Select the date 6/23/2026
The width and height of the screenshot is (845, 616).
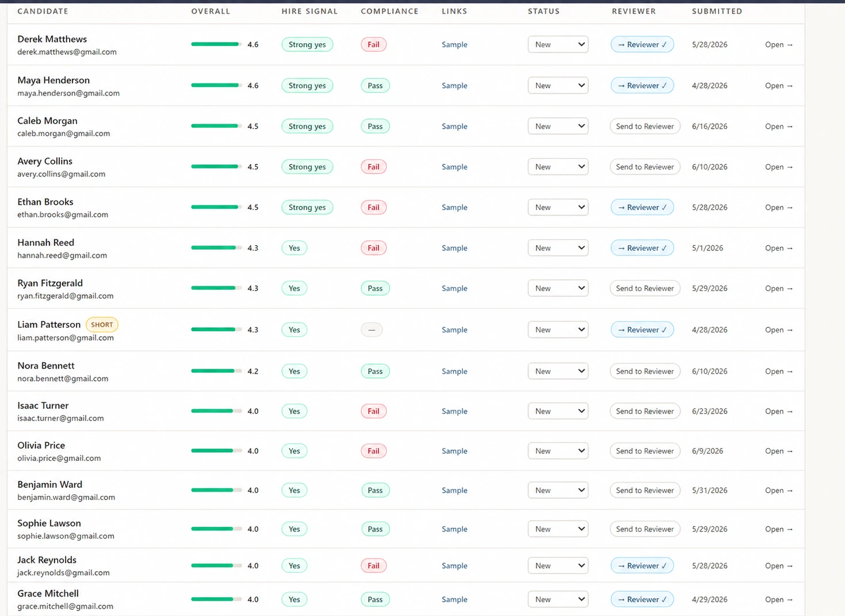710,411
